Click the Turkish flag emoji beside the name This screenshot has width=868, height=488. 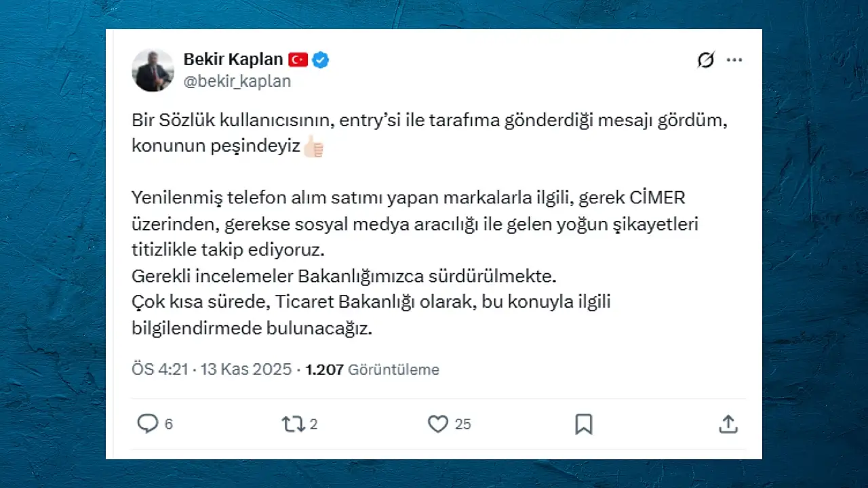pos(298,60)
